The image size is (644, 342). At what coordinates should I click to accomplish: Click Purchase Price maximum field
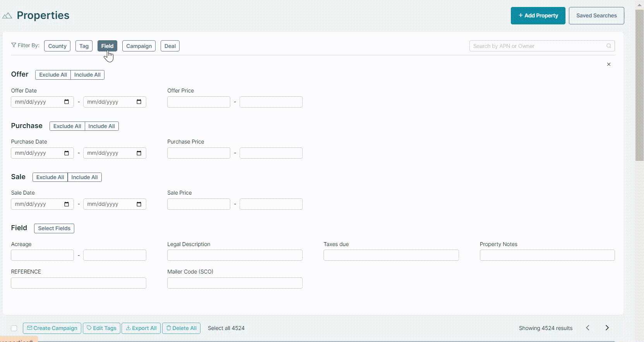pos(271,153)
